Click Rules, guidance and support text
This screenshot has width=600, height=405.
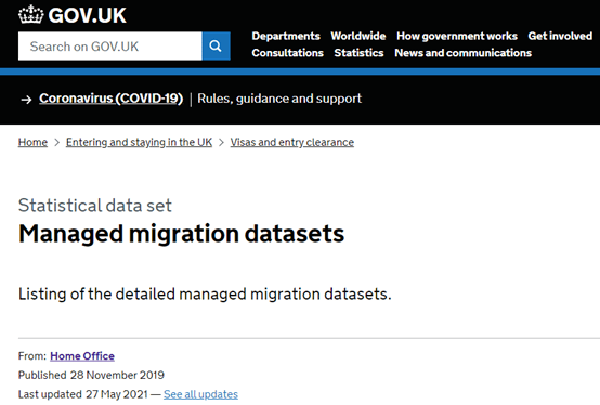[279, 99]
